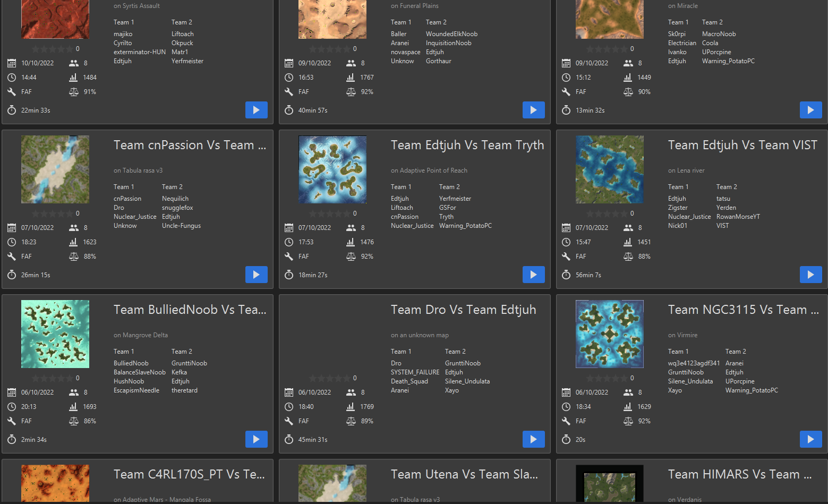Open Team Edtjuh Vs Team Tryth title
Viewport: 828px width, 504px height.
click(467, 146)
